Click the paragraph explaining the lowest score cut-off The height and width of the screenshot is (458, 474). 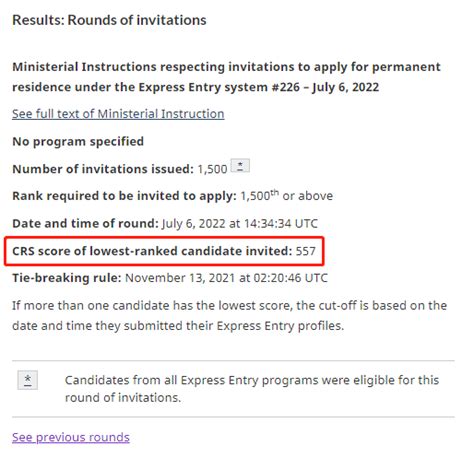coord(229,316)
